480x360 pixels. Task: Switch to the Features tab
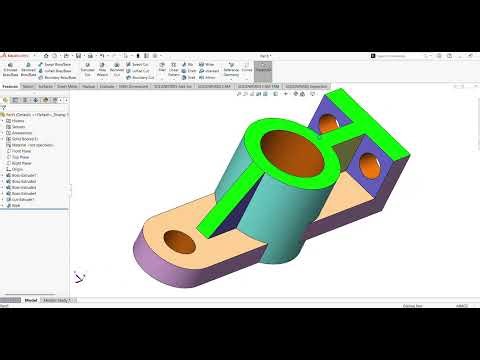[10, 86]
